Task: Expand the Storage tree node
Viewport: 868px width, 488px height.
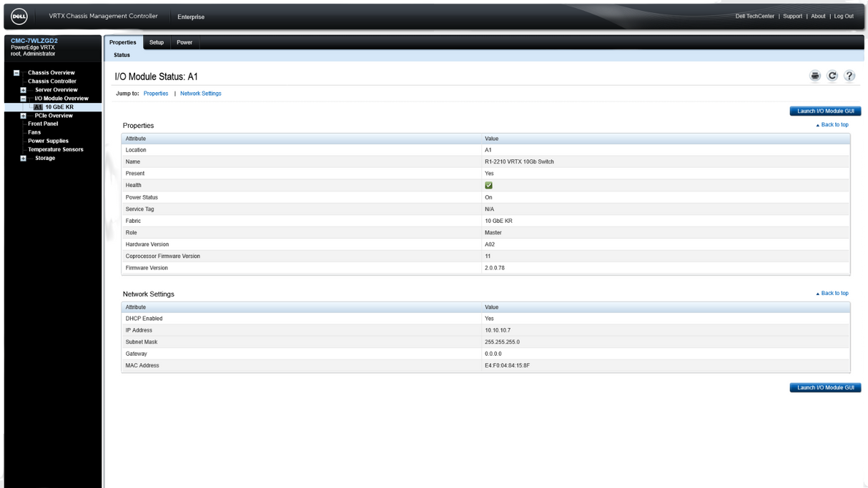Action: pos(24,158)
